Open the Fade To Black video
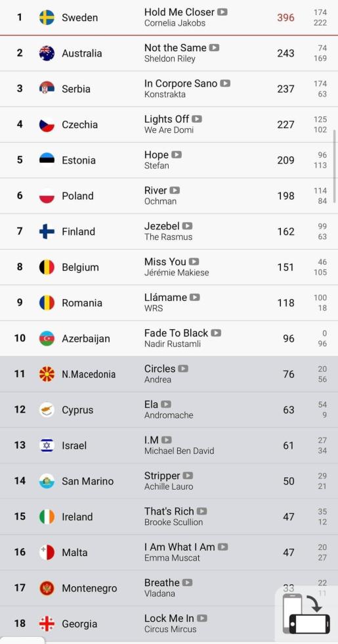 pos(216,333)
